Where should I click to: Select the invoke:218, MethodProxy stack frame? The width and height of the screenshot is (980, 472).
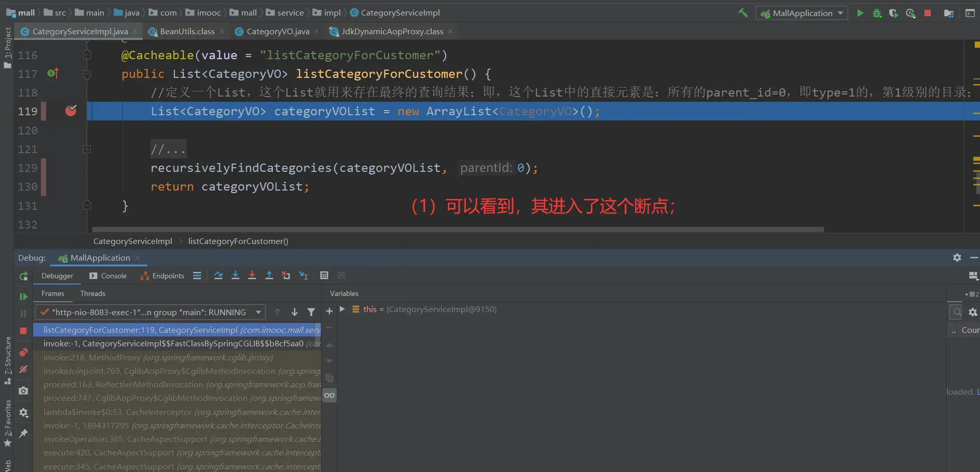pyautogui.click(x=158, y=357)
